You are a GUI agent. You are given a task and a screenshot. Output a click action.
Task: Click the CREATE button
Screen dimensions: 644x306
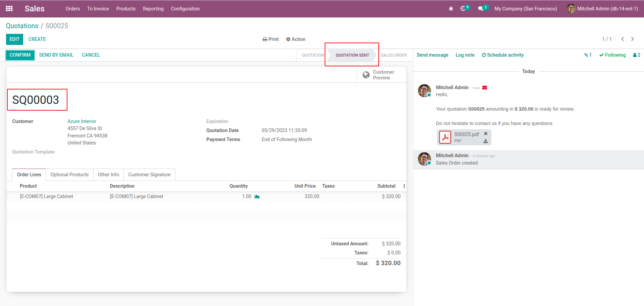click(37, 39)
